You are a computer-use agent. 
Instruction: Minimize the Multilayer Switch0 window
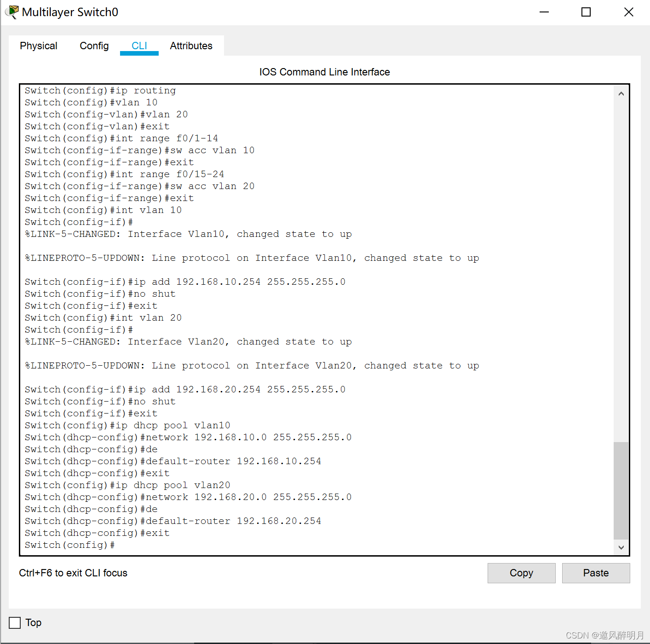(x=544, y=12)
